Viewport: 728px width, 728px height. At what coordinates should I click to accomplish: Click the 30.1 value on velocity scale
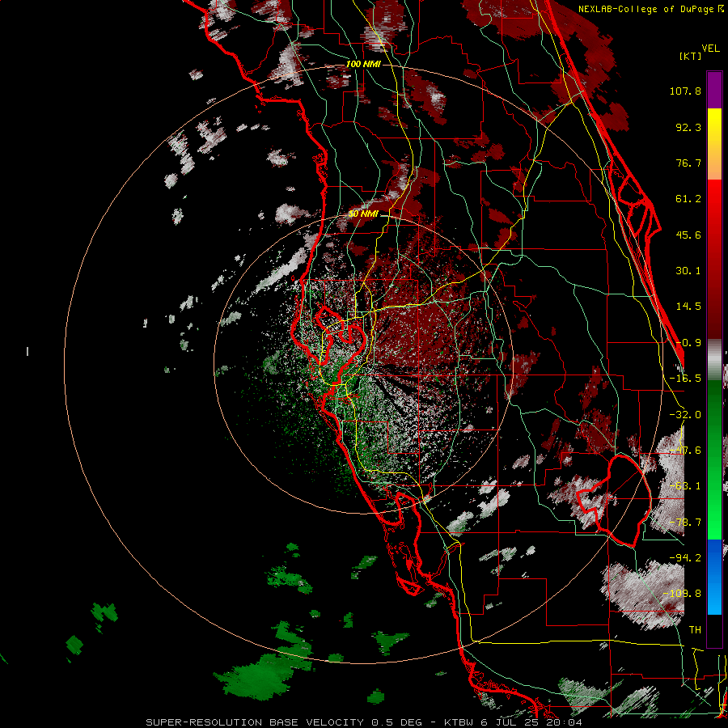(x=688, y=271)
